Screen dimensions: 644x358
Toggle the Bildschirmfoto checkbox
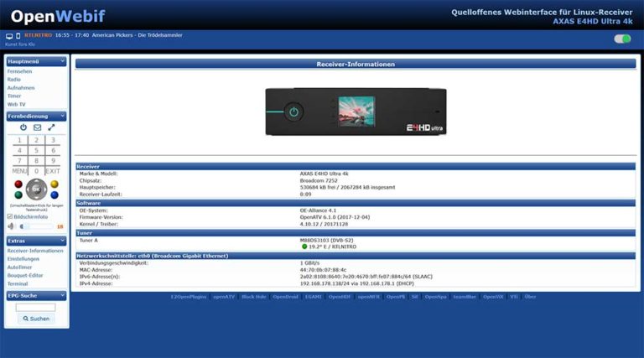tap(10, 216)
